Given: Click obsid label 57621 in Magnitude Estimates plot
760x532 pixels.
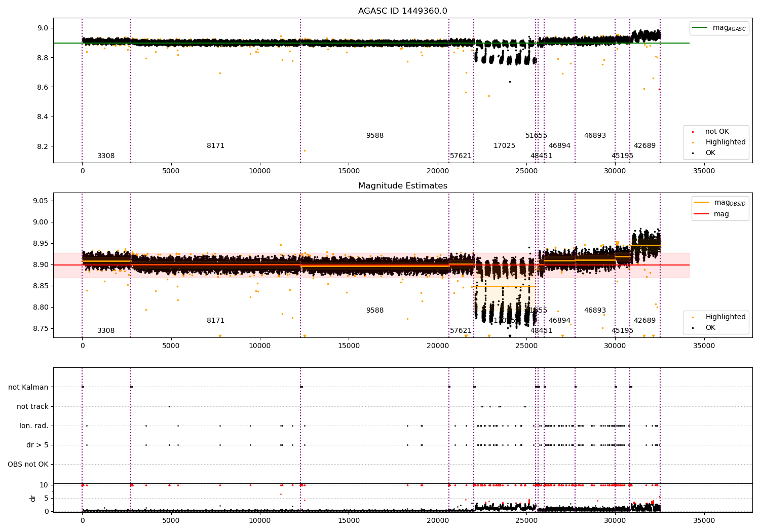Looking at the screenshot, I should (x=461, y=331).
